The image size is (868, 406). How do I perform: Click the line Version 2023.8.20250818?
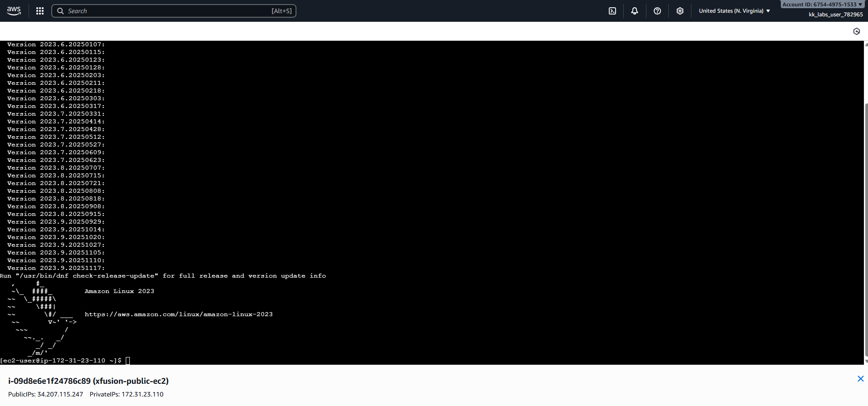[x=56, y=199]
